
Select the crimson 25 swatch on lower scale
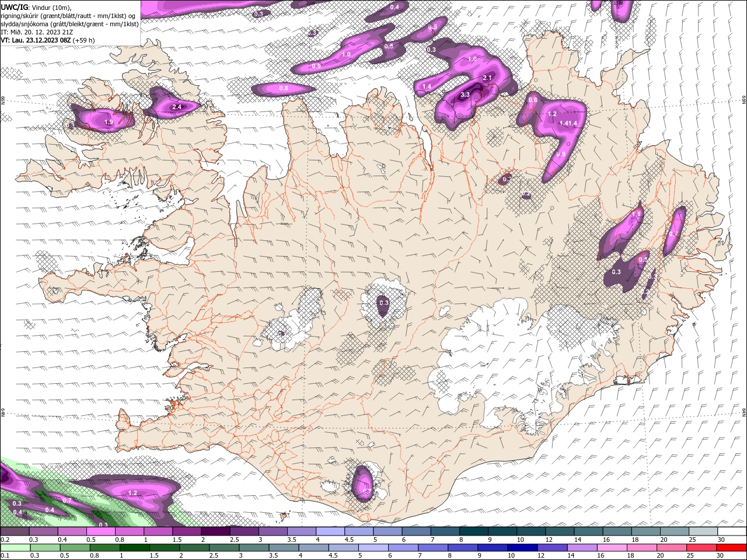(x=701, y=548)
